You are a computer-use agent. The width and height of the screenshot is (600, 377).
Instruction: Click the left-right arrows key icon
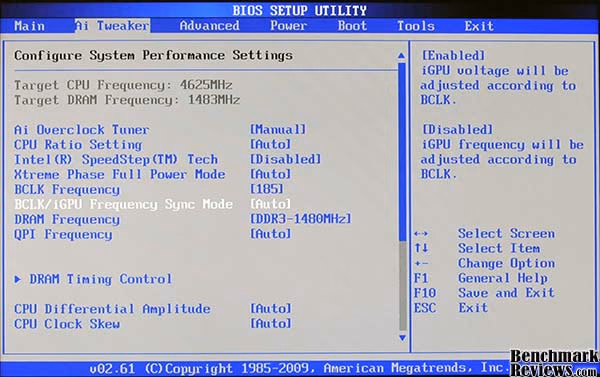pos(421,233)
